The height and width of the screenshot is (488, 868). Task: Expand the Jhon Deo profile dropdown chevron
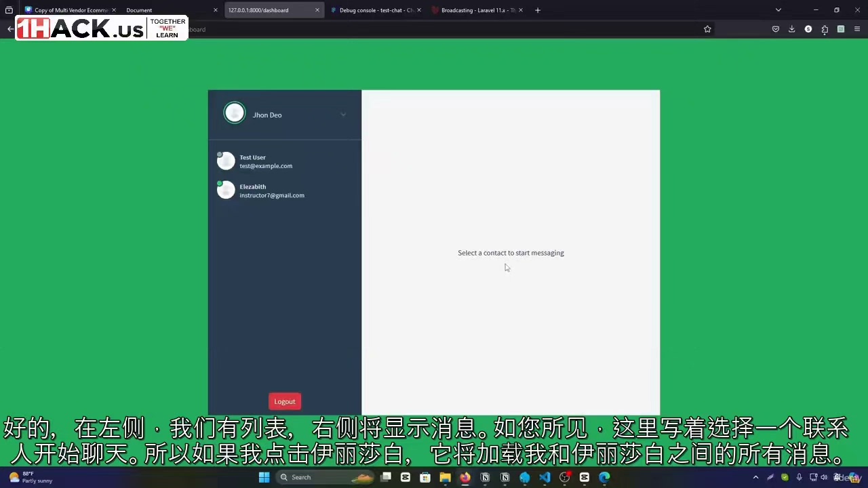point(343,115)
